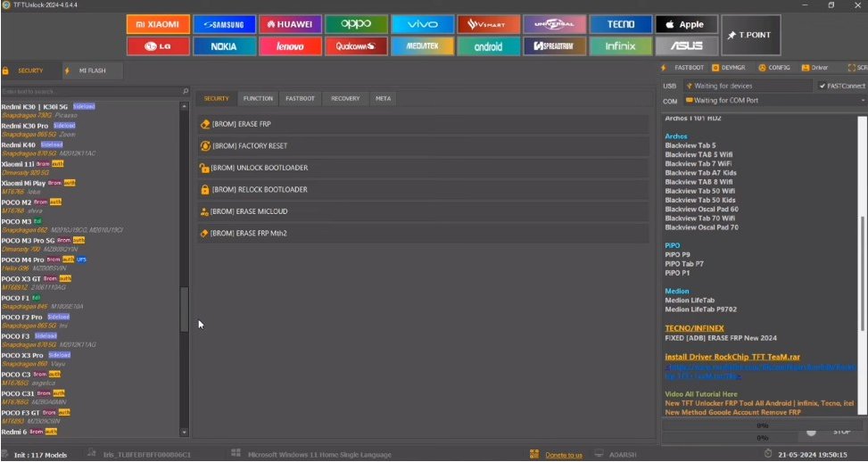Viewport: 868px width, 462px height.
Task: Open the Apple brand section
Action: [x=686, y=24]
